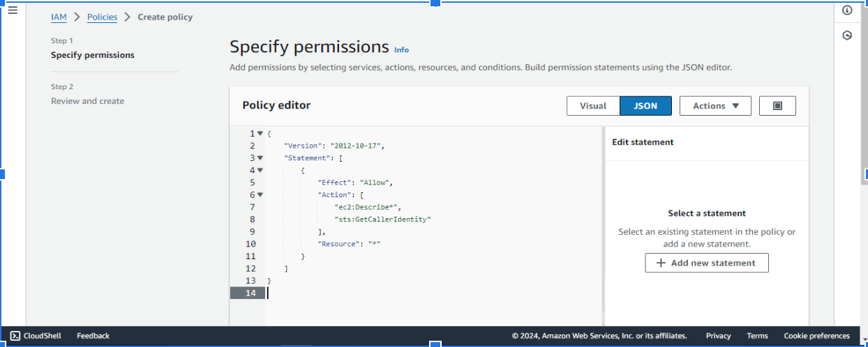Screen dimensions: 868x347
Task: Open the CloudShell terminal icon
Action: click(x=15, y=336)
